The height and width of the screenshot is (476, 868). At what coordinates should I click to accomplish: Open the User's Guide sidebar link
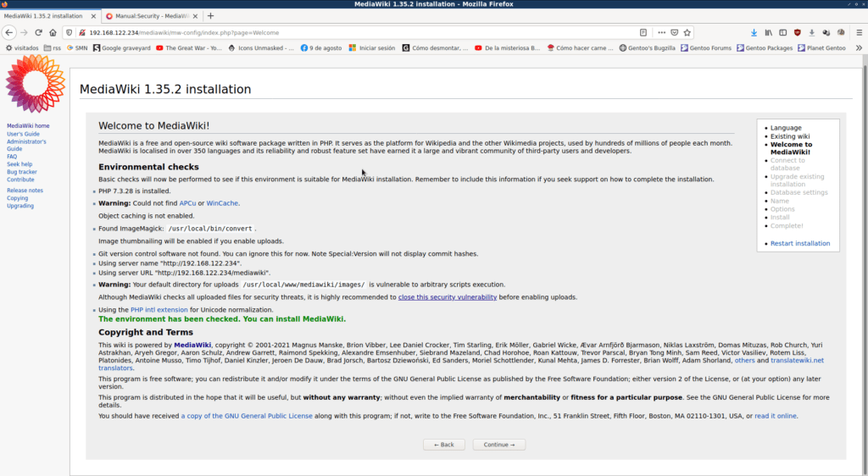tap(23, 134)
